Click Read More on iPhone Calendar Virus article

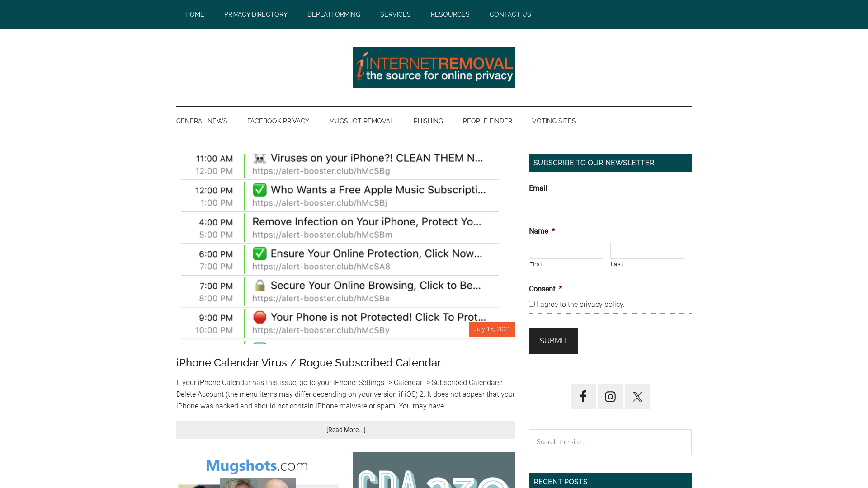coord(346,430)
